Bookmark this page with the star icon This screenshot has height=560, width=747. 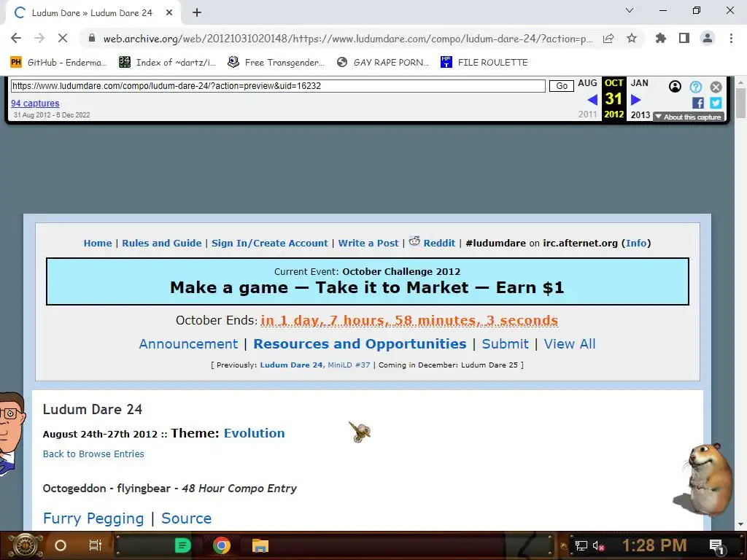click(x=632, y=38)
